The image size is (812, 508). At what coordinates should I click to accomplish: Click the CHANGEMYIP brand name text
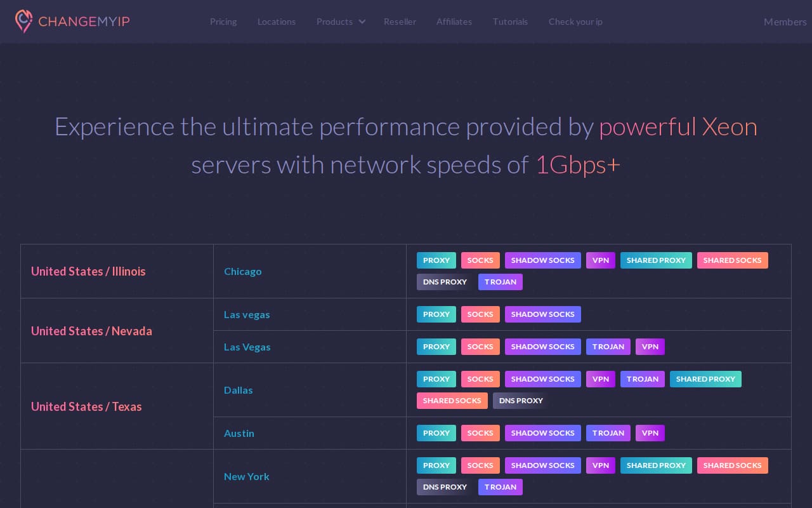84,22
